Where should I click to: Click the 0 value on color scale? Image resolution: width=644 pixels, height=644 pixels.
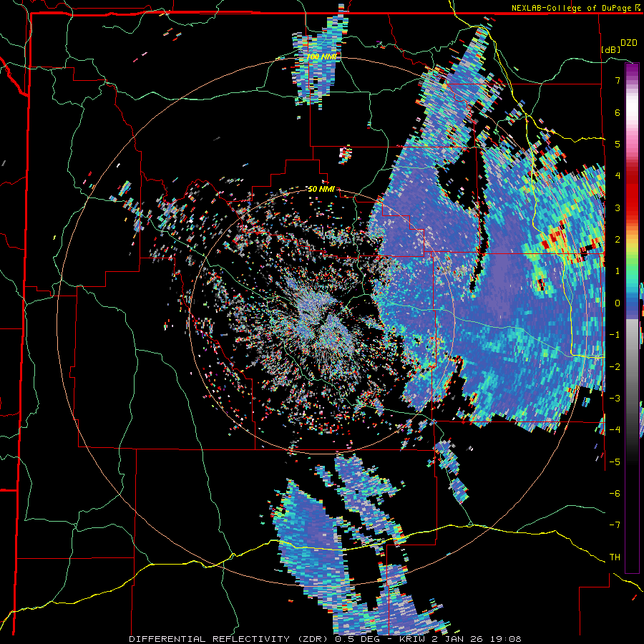[618, 303]
